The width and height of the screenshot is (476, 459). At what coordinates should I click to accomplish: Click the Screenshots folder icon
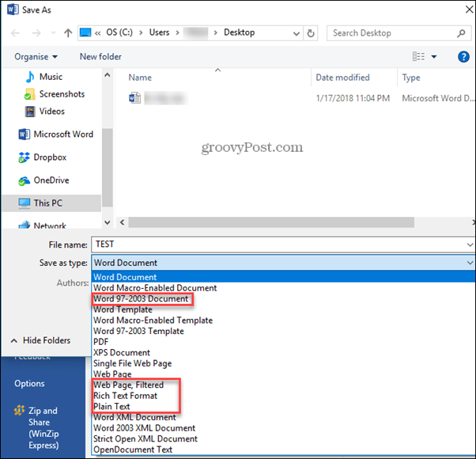[x=29, y=94]
